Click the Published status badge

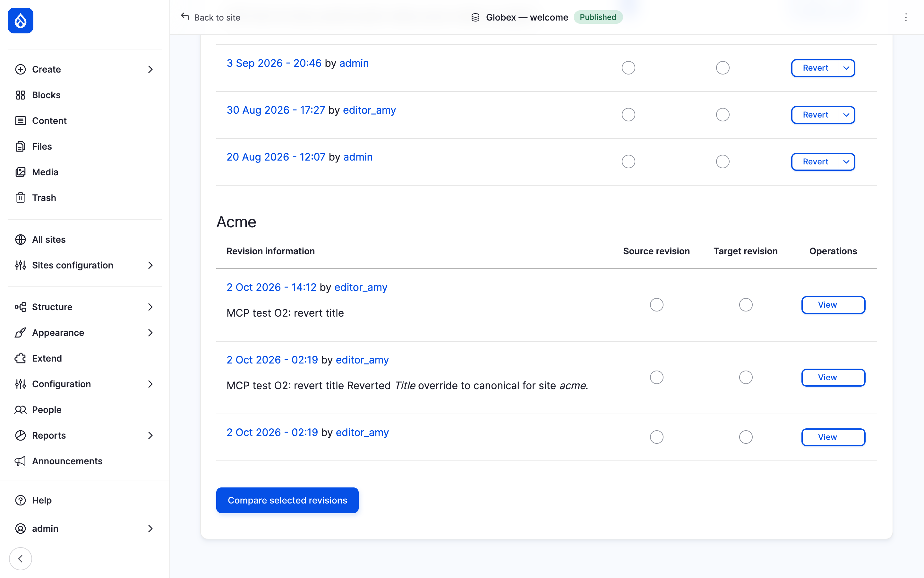597,17
